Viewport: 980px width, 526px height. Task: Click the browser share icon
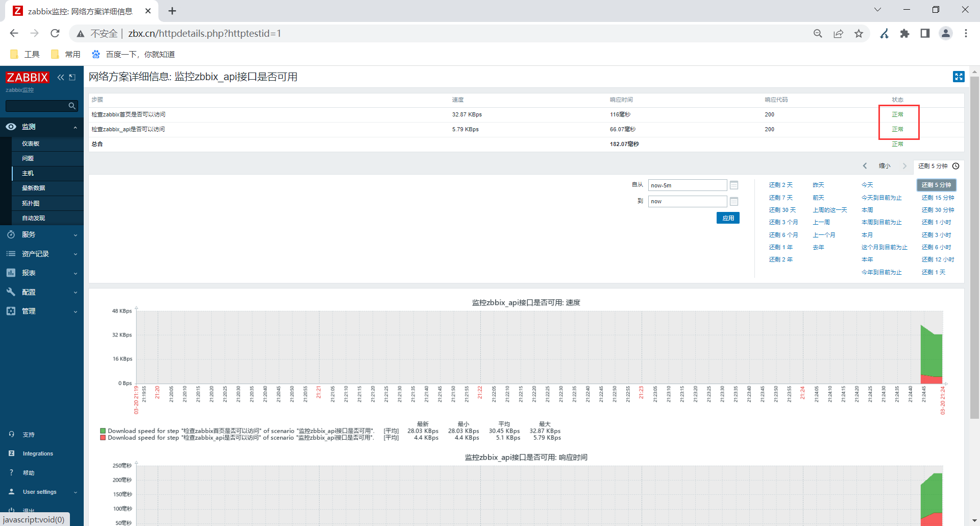(x=839, y=33)
